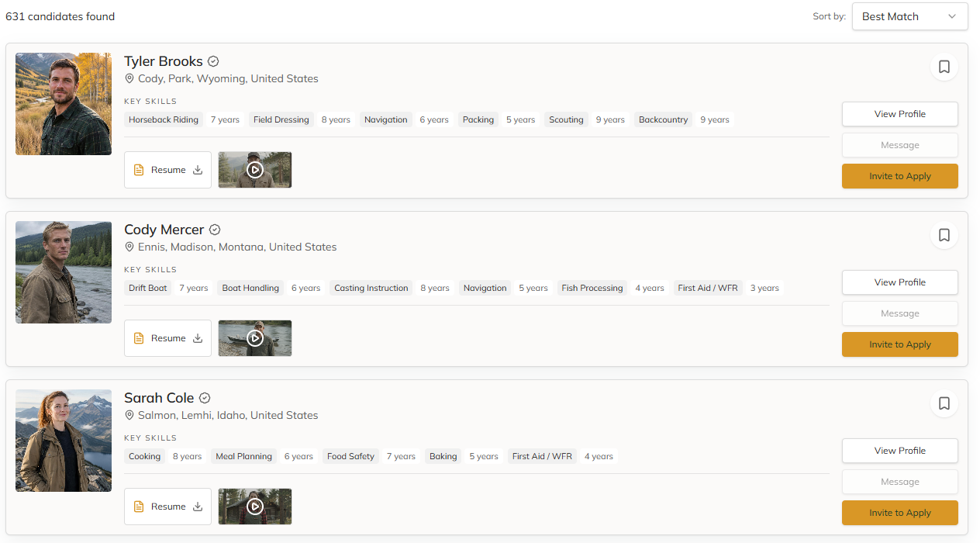Click verified badge next to Cody Mercer
The width and height of the screenshot is (980, 543).
tap(216, 230)
